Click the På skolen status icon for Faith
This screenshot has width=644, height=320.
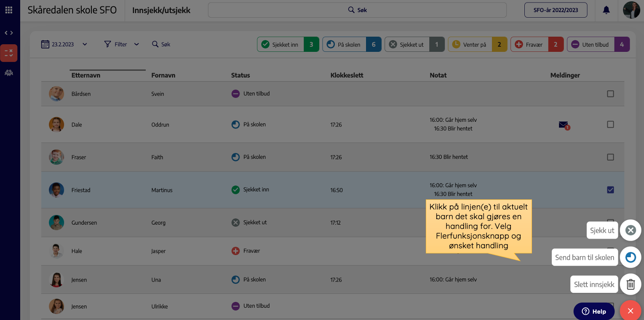[235, 157]
